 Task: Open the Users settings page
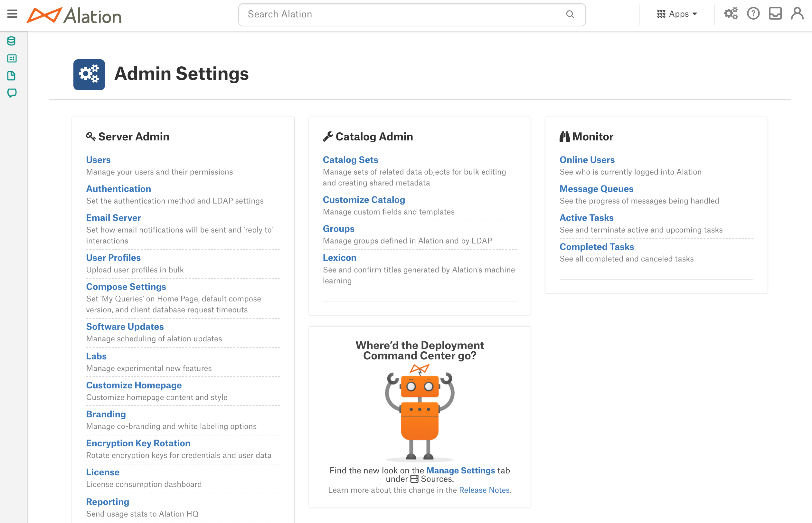(98, 159)
